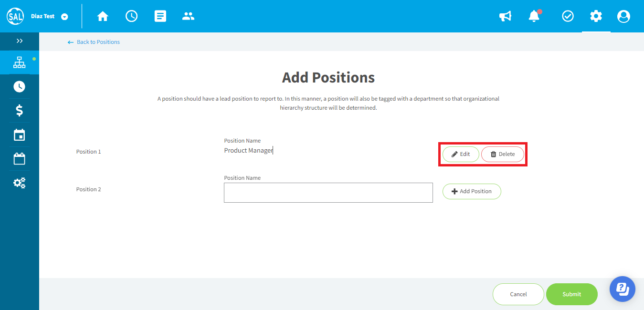The image size is (644, 310).
Task: Select the organization chart sidebar icon
Action: 19,62
